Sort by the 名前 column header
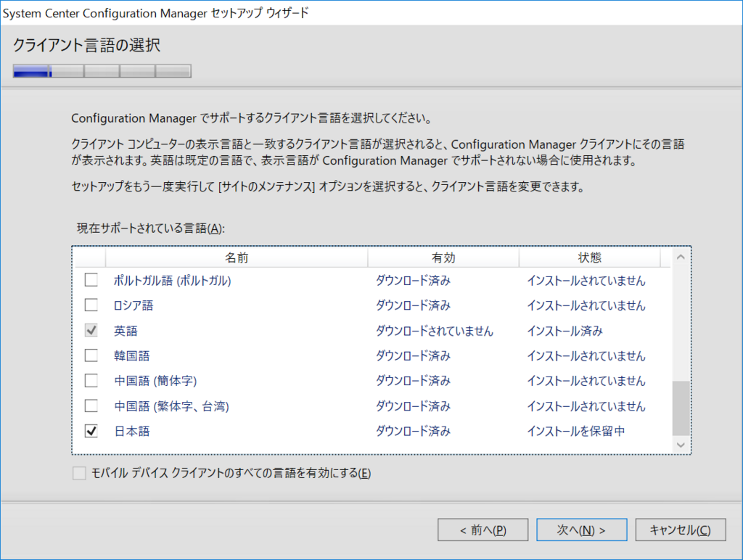Image resolution: width=743 pixels, height=560 pixels. point(237,258)
